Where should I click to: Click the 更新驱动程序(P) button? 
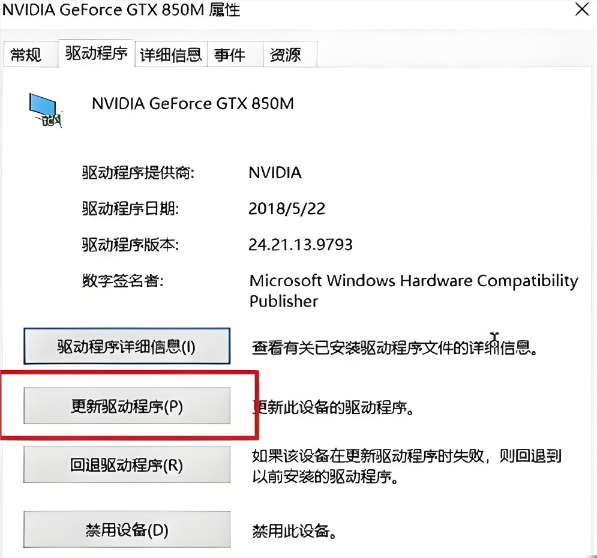pos(127,406)
